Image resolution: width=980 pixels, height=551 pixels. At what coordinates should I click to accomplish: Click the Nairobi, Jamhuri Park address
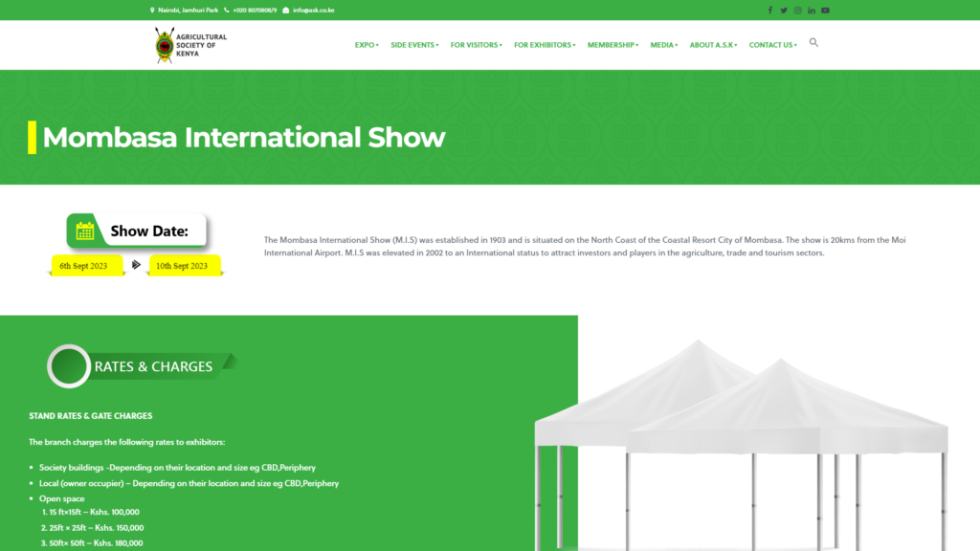[x=189, y=10]
